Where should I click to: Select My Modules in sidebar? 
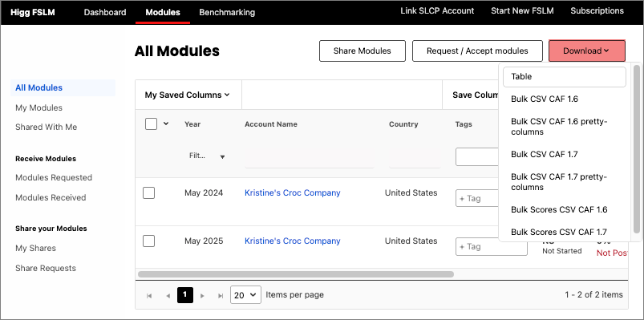[x=39, y=107]
